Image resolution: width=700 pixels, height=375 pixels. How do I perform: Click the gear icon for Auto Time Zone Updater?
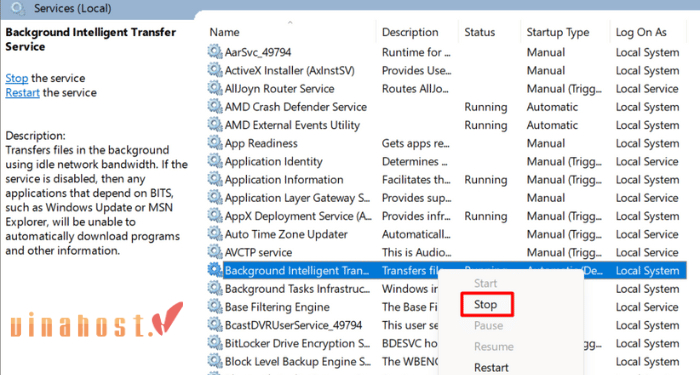pyautogui.click(x=215, y=234)
